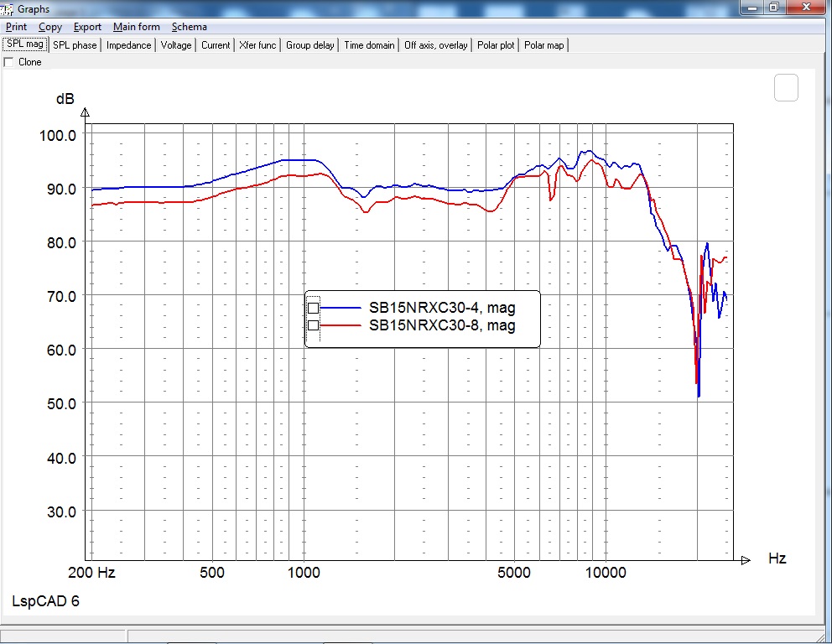Open the Polar map tab
Image resolution: width=832 pixels, height=644 pixels.
tap(543, 45)
